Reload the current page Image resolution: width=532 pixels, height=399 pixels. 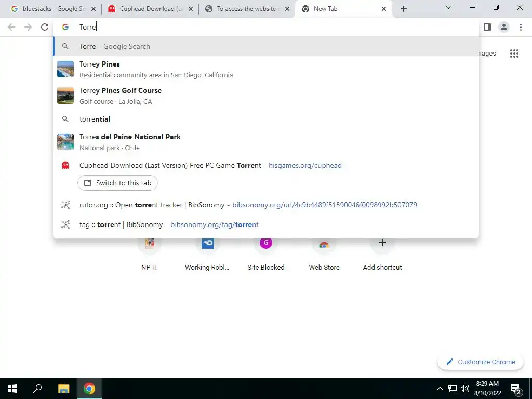click(x=45, y=27)
